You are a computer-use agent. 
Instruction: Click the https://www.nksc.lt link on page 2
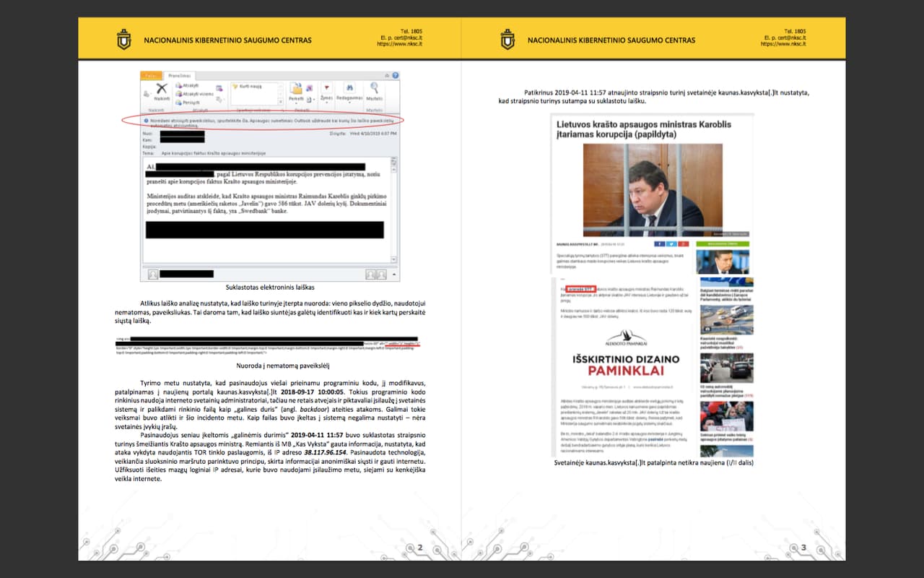399,44
